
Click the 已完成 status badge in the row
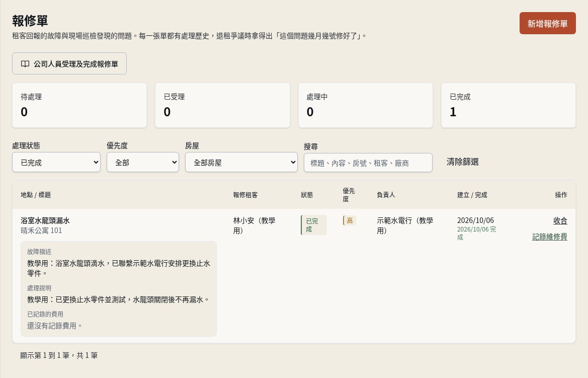314,225
